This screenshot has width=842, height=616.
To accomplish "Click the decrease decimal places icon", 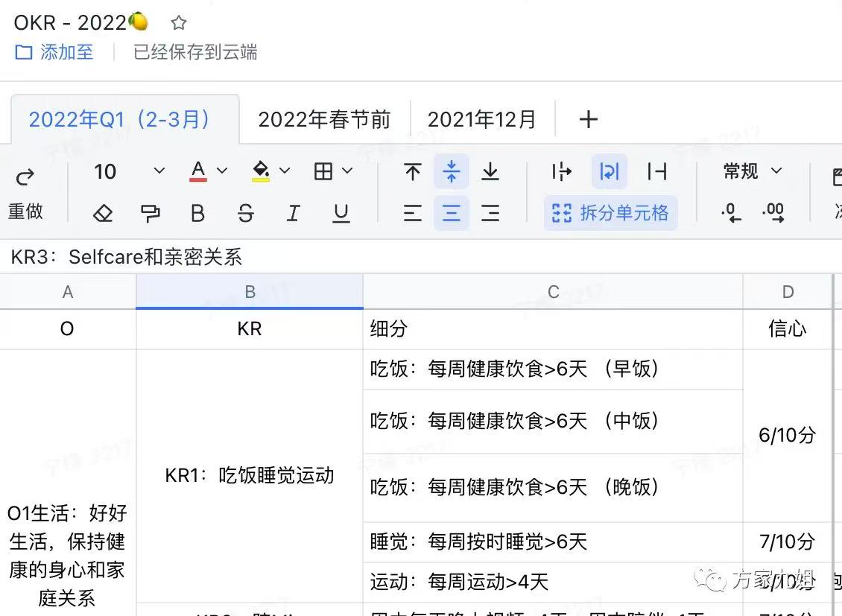I will (731, 214).
